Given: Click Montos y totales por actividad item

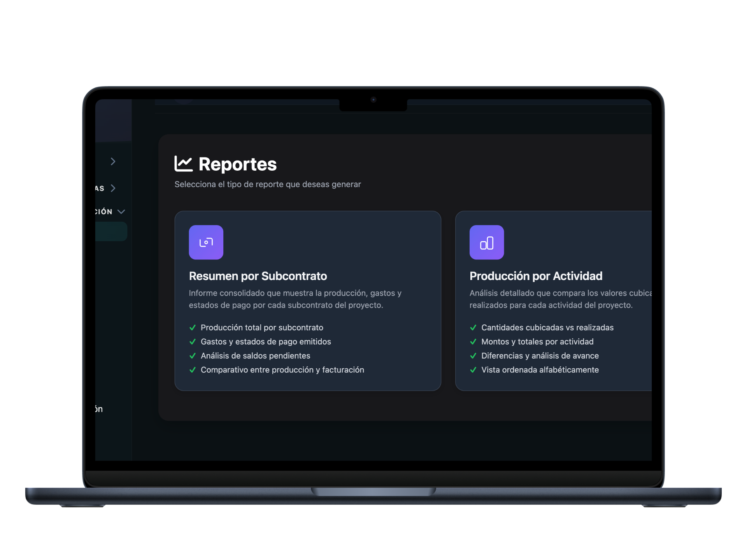Looking at the screenshot, I should pos(537,341).
